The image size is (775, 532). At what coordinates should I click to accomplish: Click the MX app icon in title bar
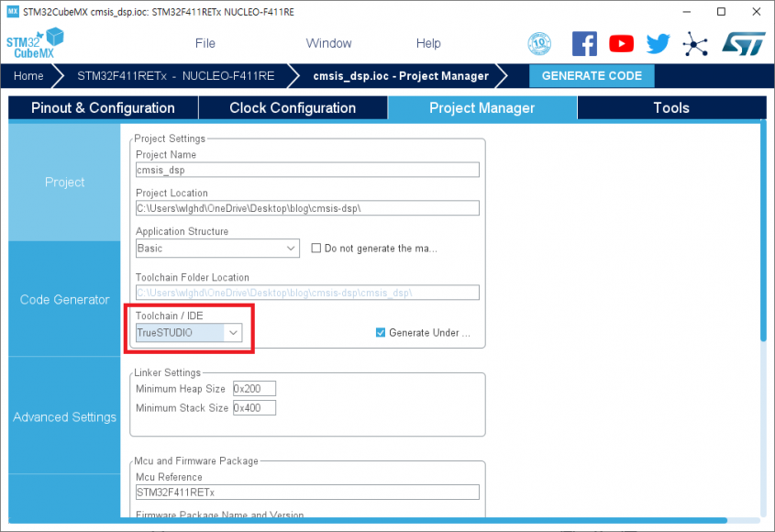pyautogui.click(x=13, y=11)
